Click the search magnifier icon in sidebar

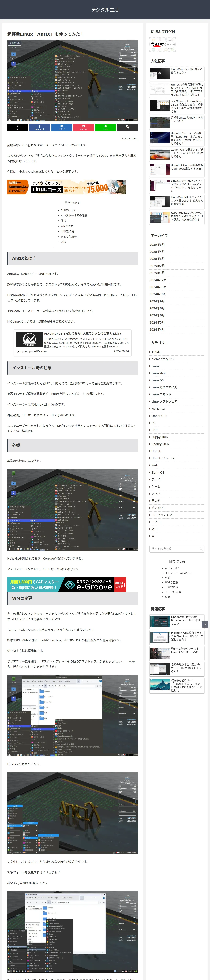(201, 549)
